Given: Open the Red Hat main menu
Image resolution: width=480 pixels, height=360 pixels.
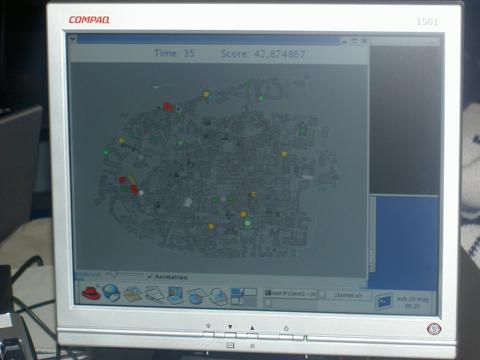Looking at the screenshot, I should 91,293.
